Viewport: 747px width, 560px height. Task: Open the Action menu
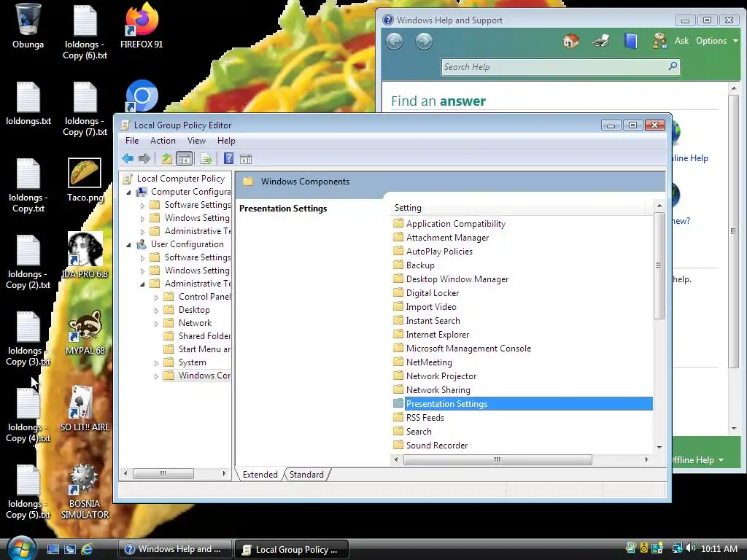(163, 141)
